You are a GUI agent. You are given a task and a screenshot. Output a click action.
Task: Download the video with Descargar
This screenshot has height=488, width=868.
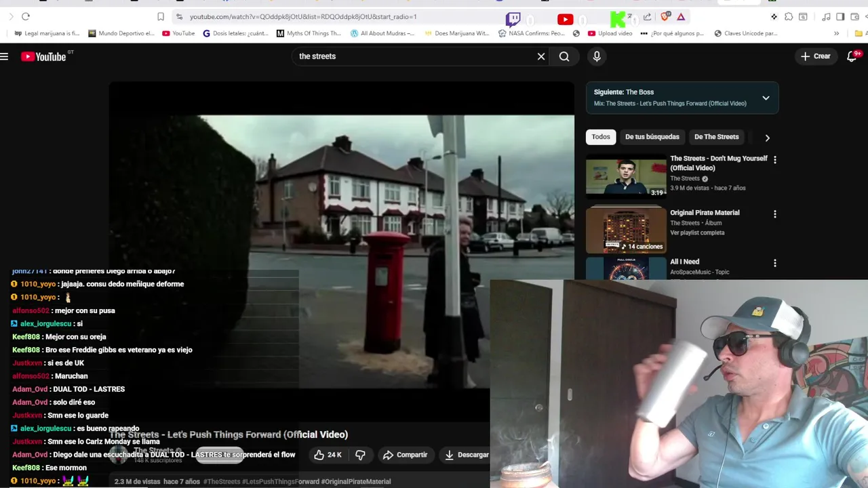coord(467,455)
